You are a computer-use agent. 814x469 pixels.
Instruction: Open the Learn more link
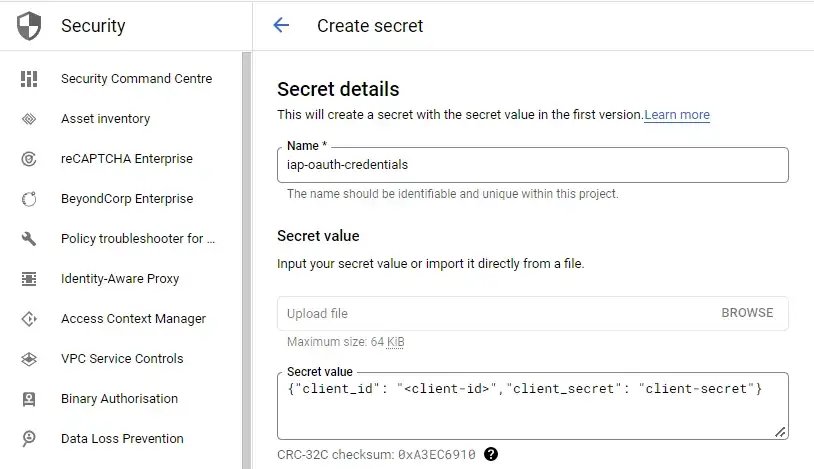[x=677, y=115]
